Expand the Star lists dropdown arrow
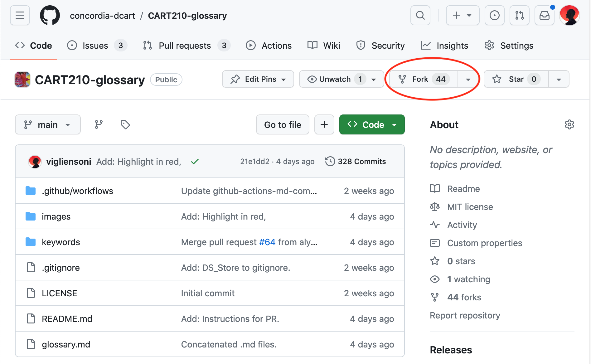 click(x=559, y=79)
